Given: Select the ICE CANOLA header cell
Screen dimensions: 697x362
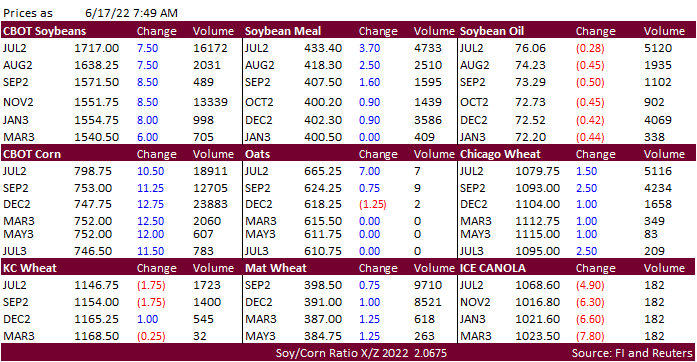Looking at the screenshot, I should tap(493, 268).
